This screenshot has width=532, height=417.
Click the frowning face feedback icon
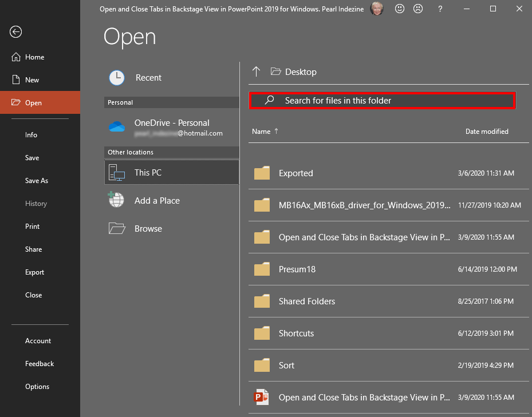[x=418, y=9]
